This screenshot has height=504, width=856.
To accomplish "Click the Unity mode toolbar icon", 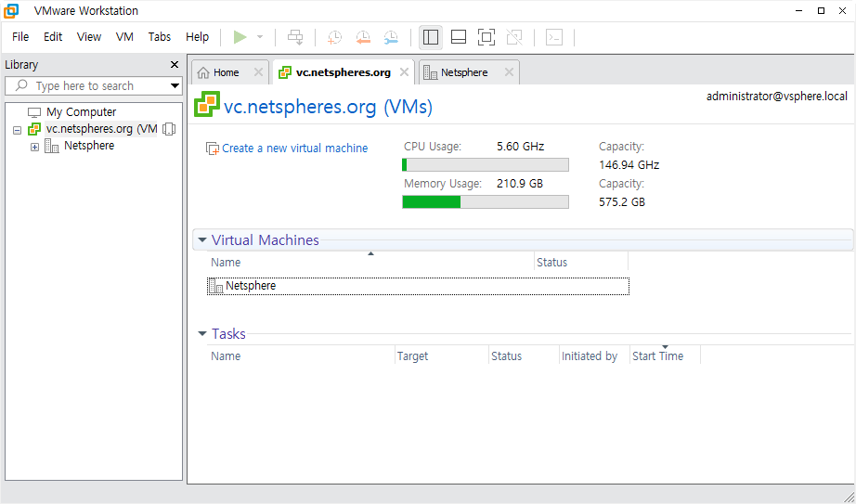I will click(514, 37).
